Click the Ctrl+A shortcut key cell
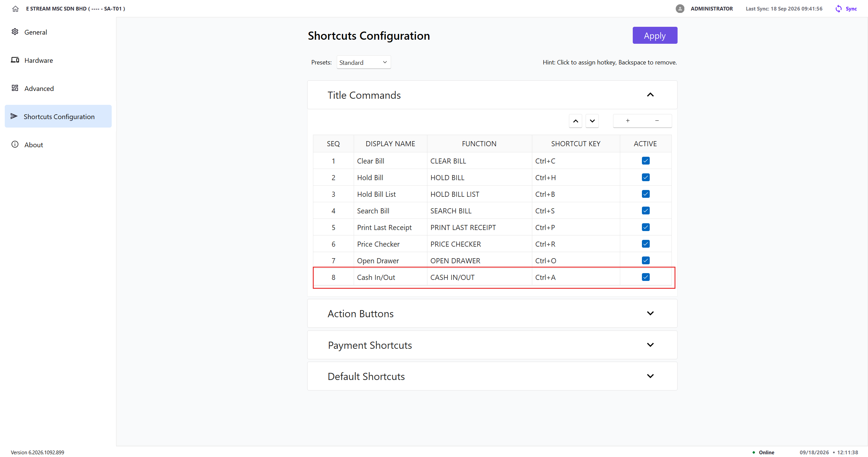The height and width of the screenshot is (457, 868). (576, 277)
